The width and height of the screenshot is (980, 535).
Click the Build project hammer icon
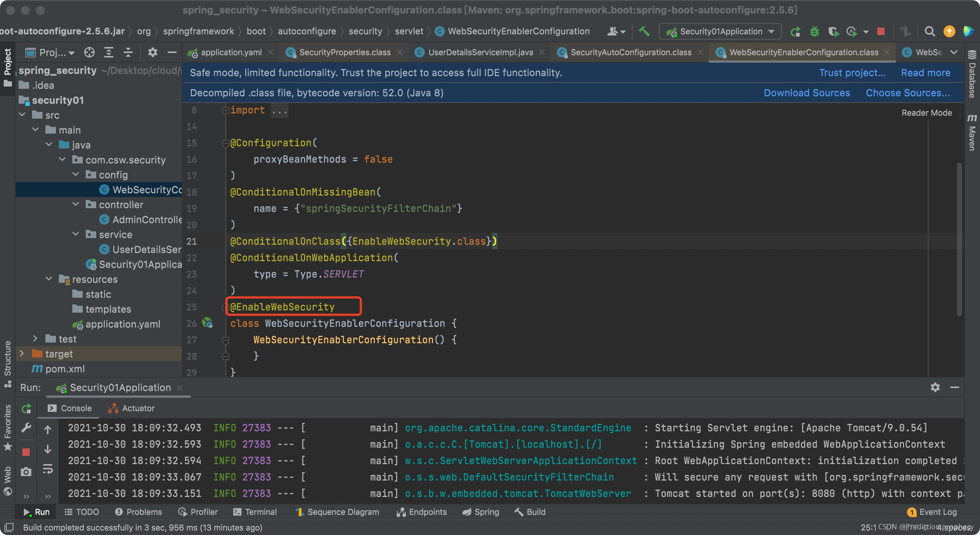(x=644, y=31)
